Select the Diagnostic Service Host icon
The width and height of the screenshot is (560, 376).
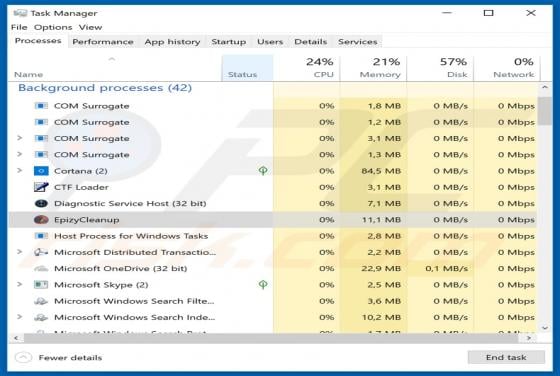pyautogui.click(x=41, y=203)
